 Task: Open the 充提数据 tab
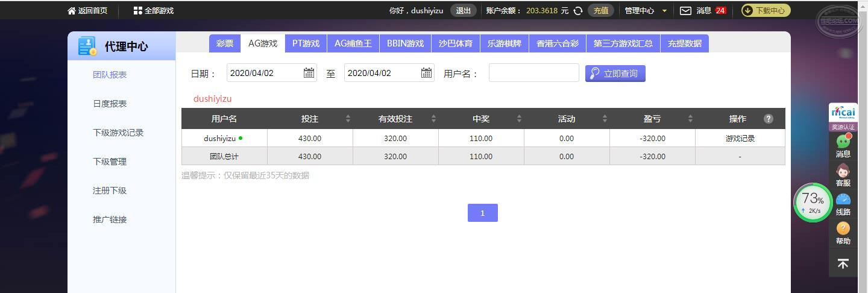coord(685,43)
